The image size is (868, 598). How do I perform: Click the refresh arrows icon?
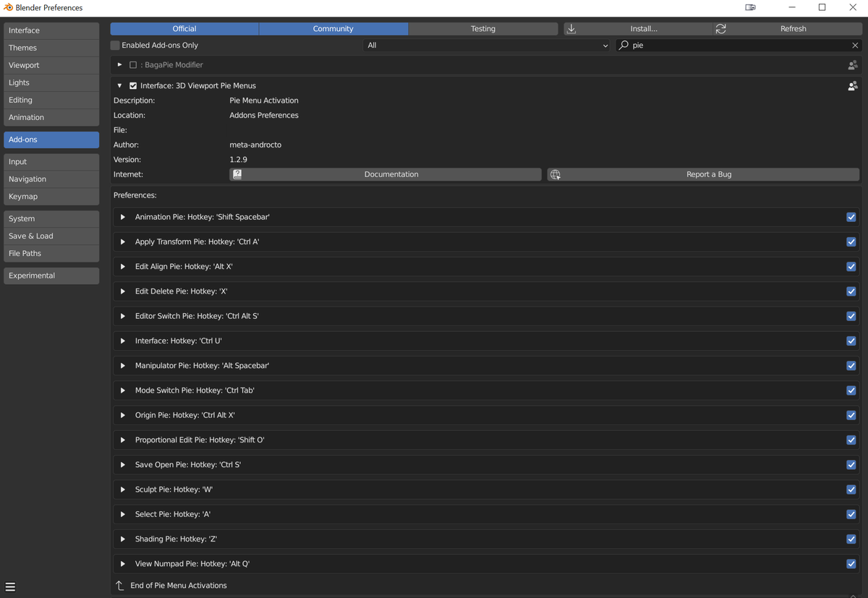[720, 29]
